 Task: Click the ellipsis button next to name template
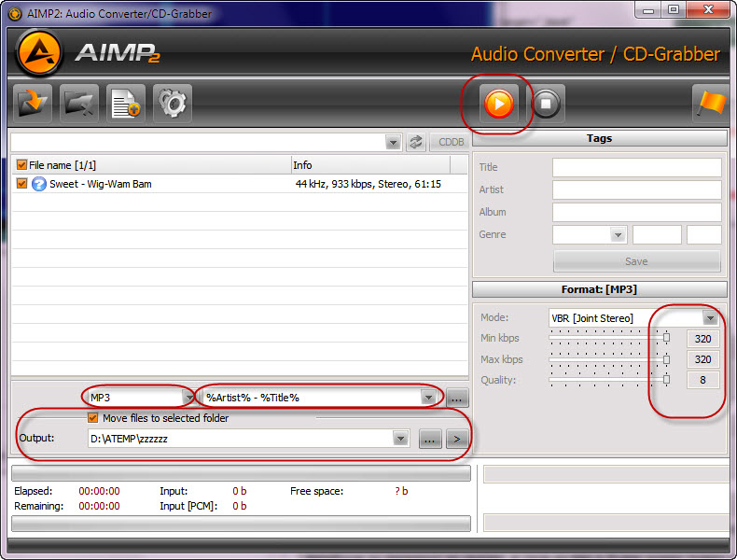(x=456, y=399)
